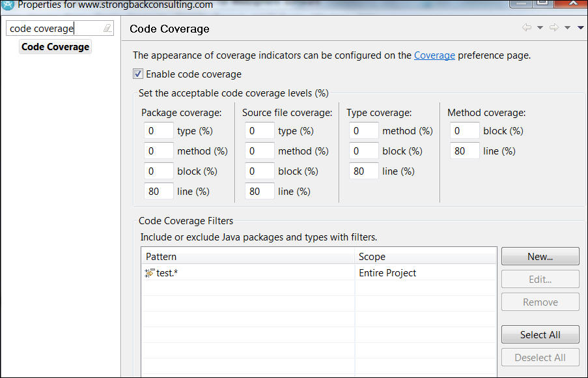Open the forward history dropdown arrow
The height and width of the screenshot is (378, 588).
pos(567,27)
